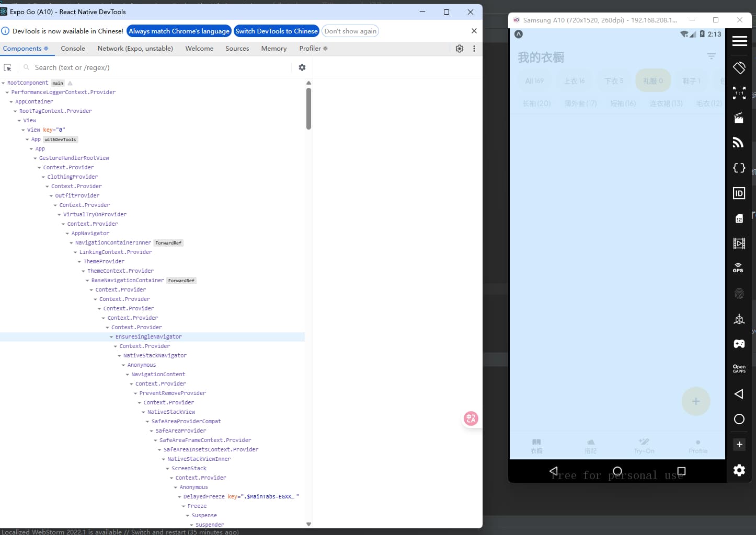Click Switch DevTools to Chinese button
Image resolution: width=756 pixels, height=535 pixels.
pyautogui.click(x=276, y=31)
